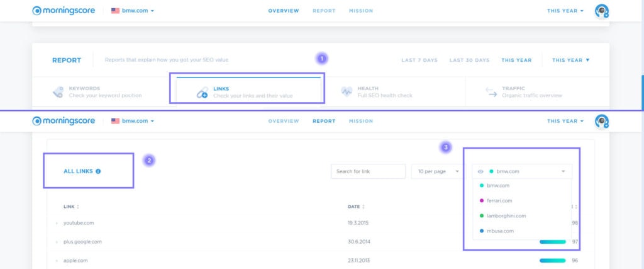Image resolution: width=644 pixels, height=269 pixels.
Task: Click the score bar for plus.google.com
Action: click(x=552, y=242)
